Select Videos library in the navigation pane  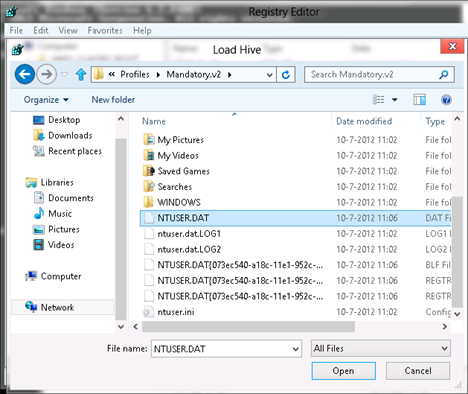54,245
